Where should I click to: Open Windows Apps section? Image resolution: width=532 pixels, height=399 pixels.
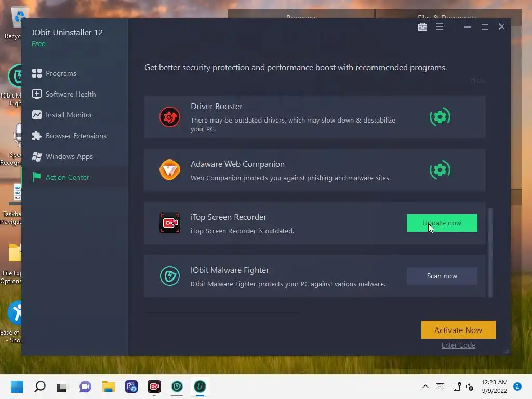click(69, 156)
